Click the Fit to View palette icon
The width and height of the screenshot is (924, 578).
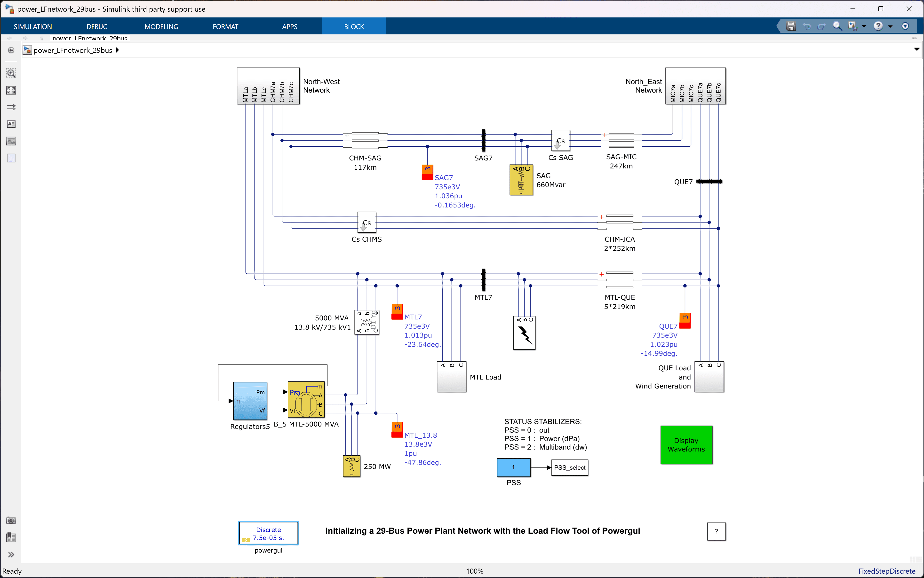[11, 90]
